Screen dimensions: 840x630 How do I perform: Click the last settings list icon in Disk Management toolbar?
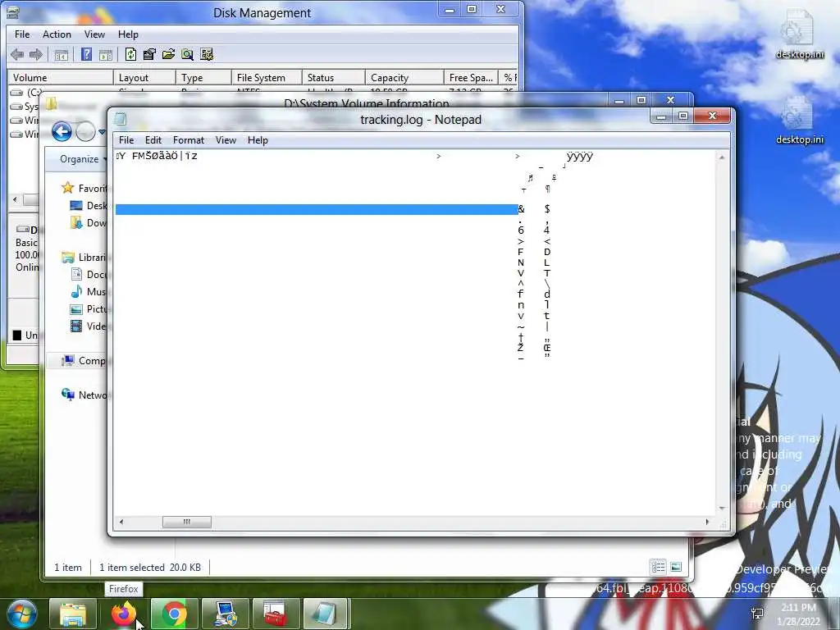pyautogui.click(x=206, y=55)
